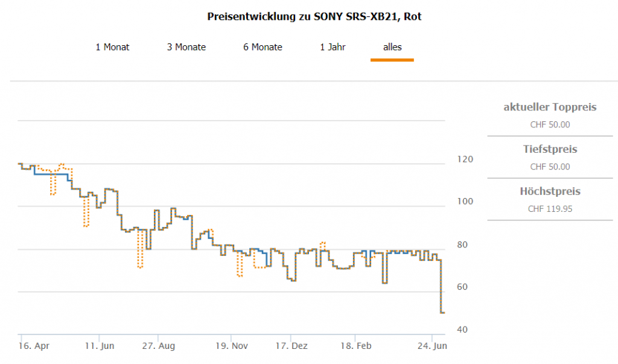The width and height of the screenshot is (618, 364).
Task: Click the "18. Feb" x-axis date
Action: 357,346
